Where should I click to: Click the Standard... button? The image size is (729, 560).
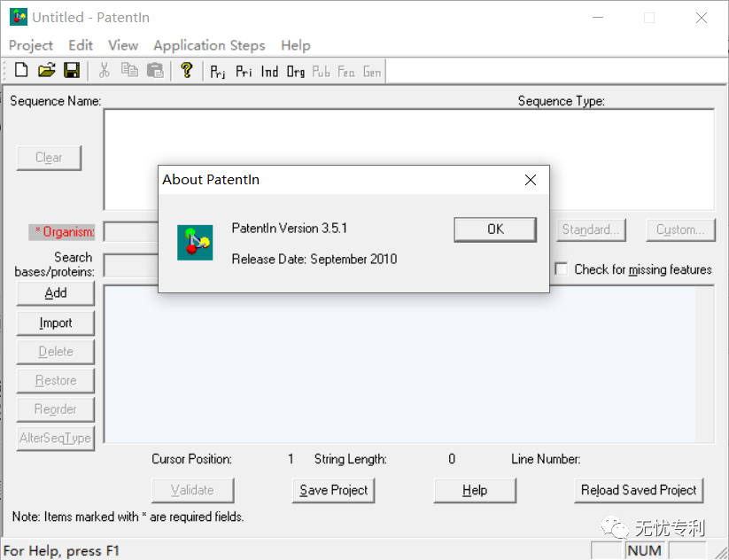tap(591, 229)
